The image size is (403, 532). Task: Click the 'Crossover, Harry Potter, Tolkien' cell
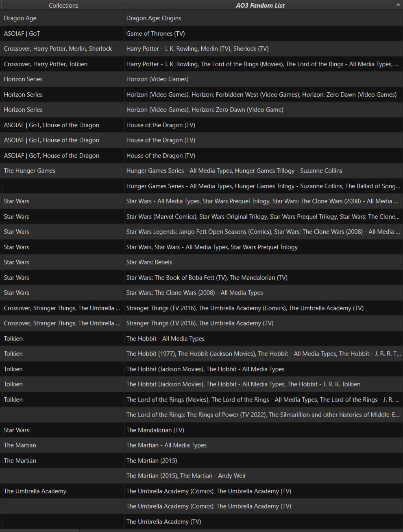pyautogui.click(x=63, y=64)
